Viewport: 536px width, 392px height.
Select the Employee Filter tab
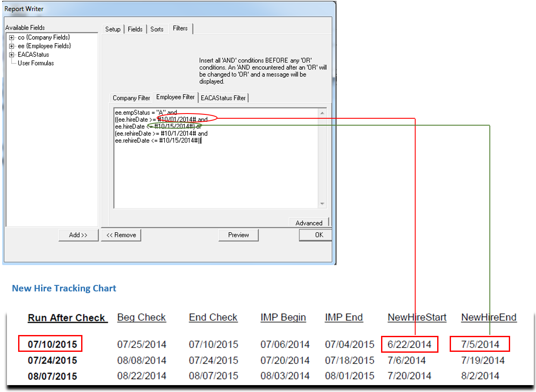tap(175, 97)
